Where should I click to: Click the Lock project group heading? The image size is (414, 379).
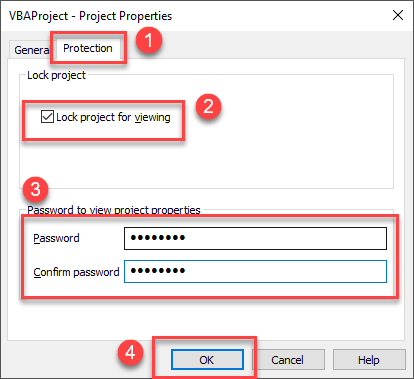(x=56, y=75)
